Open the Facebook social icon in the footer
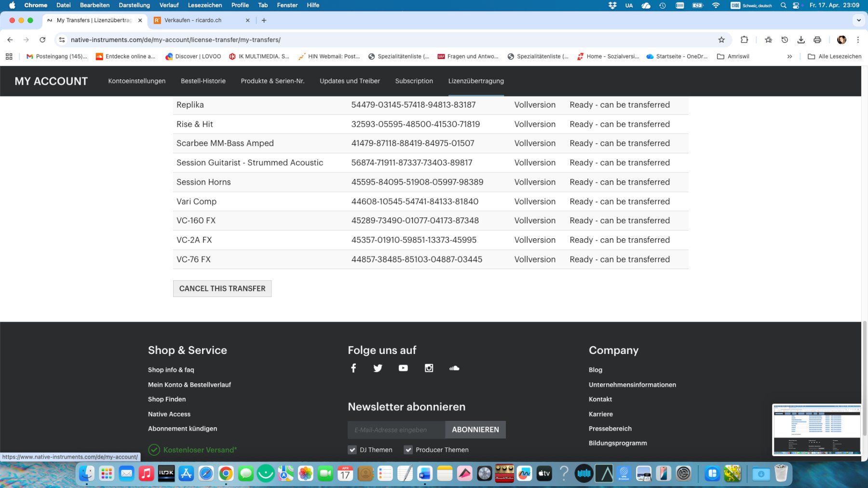This screenshot has height=488, width=868. click(x=353, y=368)
